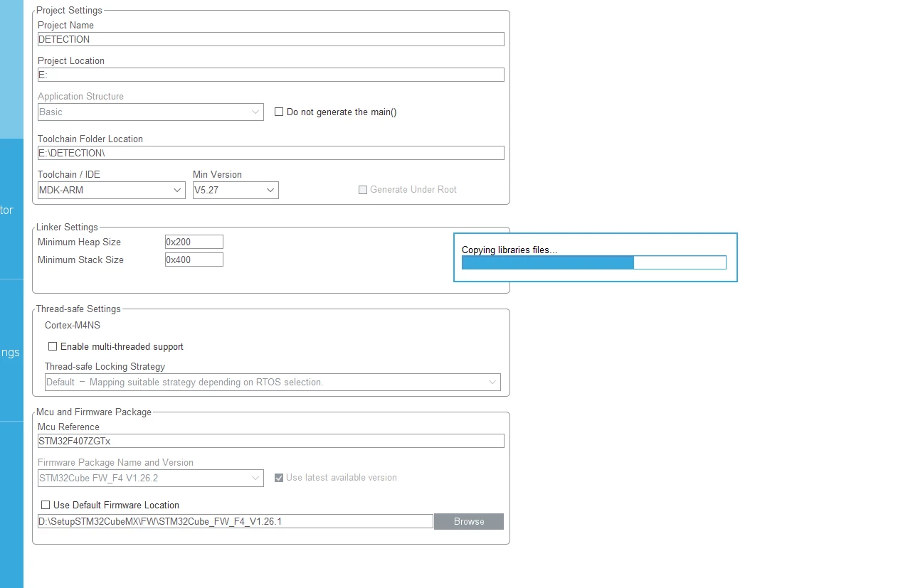Toggle the Do not generate the main() checkbox

tap(279, 112)
